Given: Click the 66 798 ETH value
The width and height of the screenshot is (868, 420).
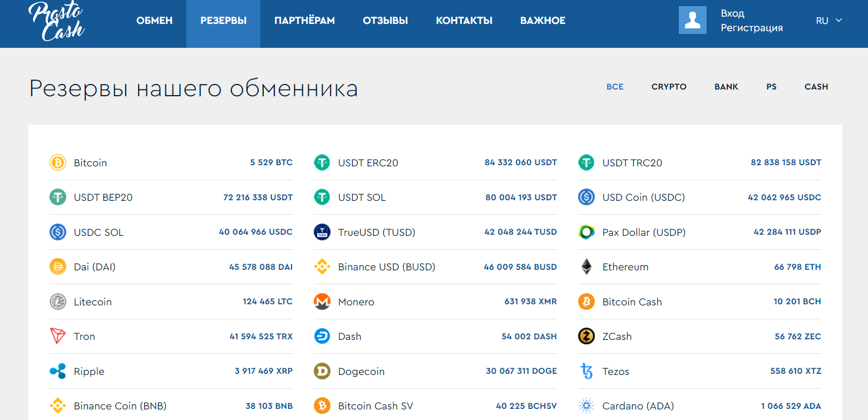Looking at the screenshot, I should point(797,266).
